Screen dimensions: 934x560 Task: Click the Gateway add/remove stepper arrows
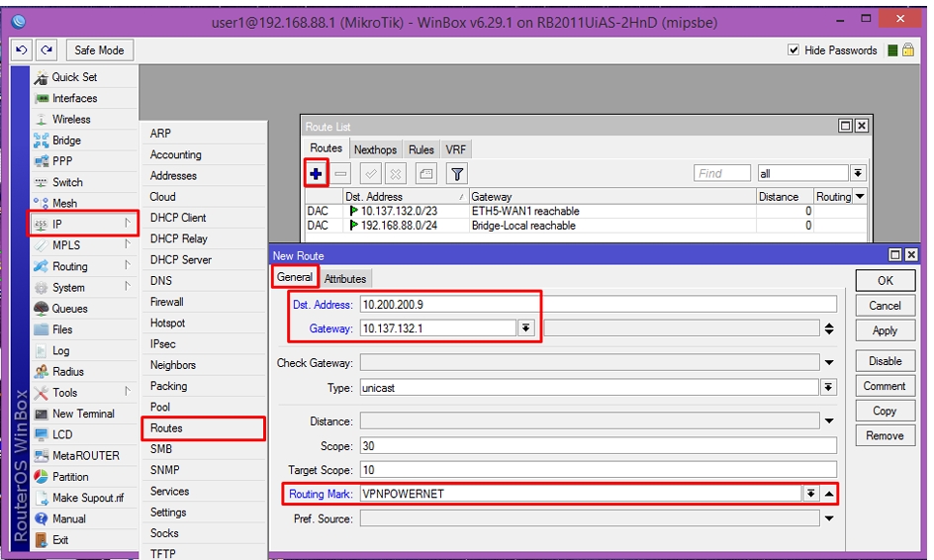pos(828,328)
